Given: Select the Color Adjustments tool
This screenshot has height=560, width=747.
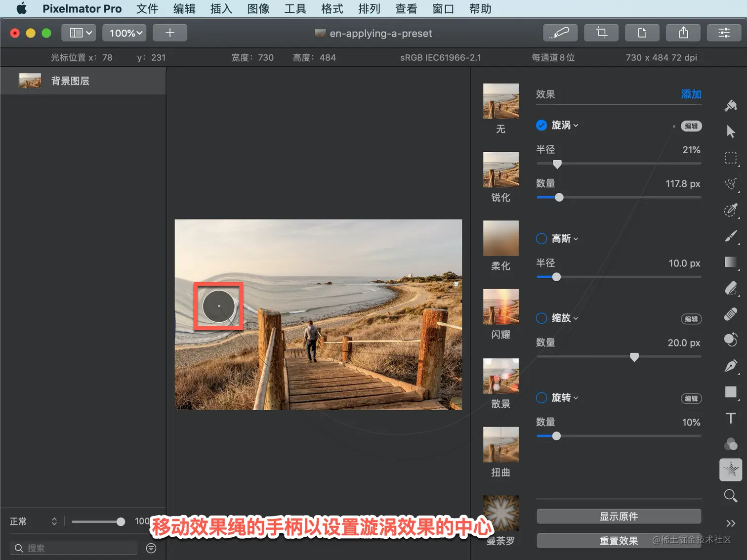Looking at the screenshot, I should click(x=731, y=444).
